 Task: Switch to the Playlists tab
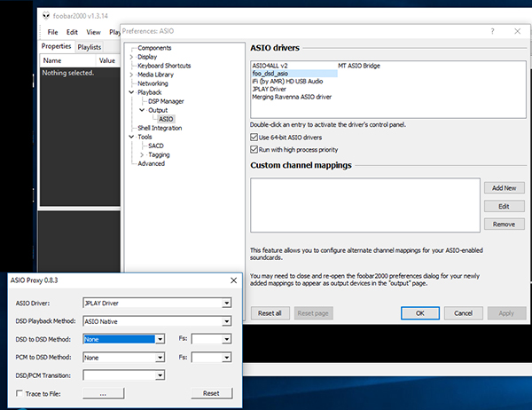coord(90,47)
